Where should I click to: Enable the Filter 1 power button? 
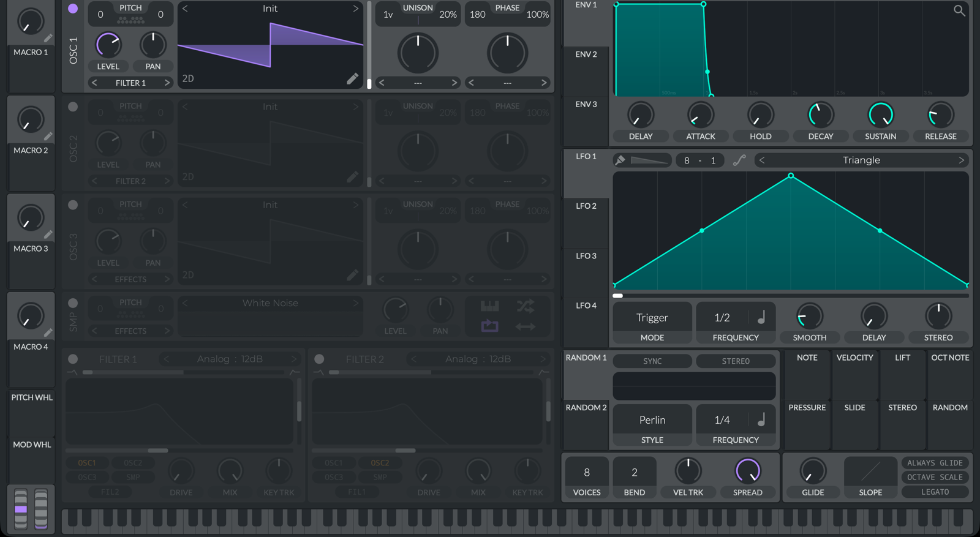[73, 359]
